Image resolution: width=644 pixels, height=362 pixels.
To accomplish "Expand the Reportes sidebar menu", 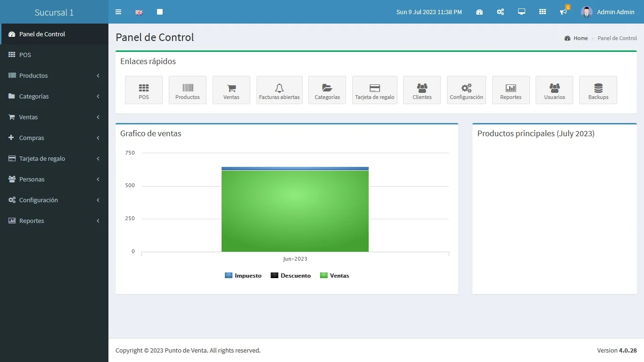I will point(54,221).
